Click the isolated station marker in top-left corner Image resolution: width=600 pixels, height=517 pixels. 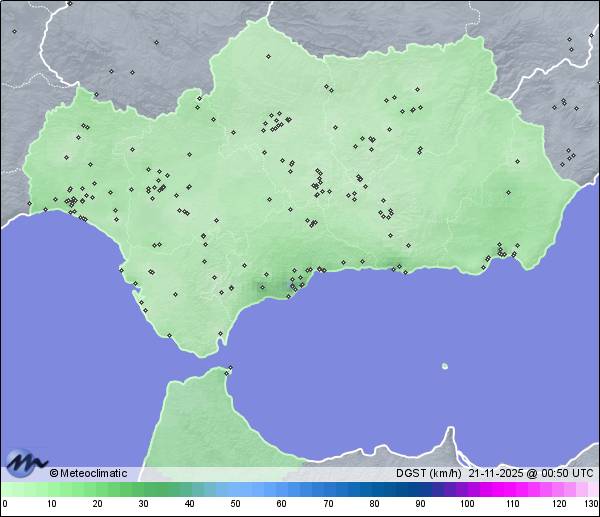coord(14,31)
